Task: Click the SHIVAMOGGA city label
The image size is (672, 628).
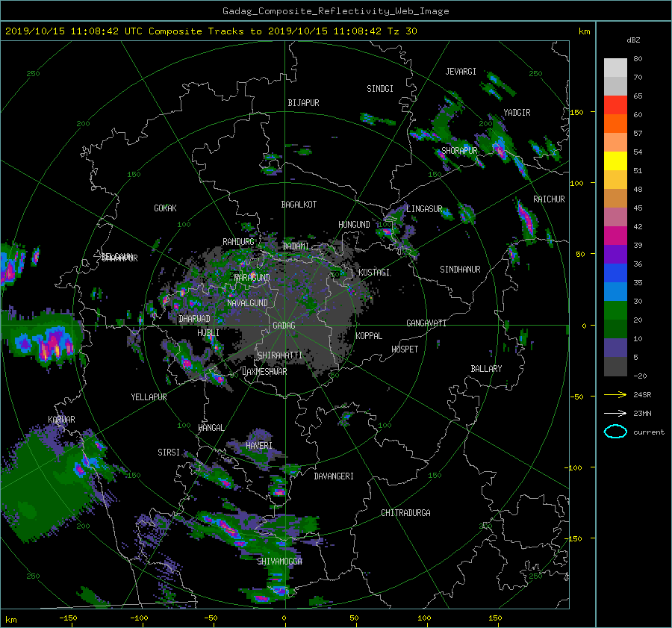Action: [279, 561]
